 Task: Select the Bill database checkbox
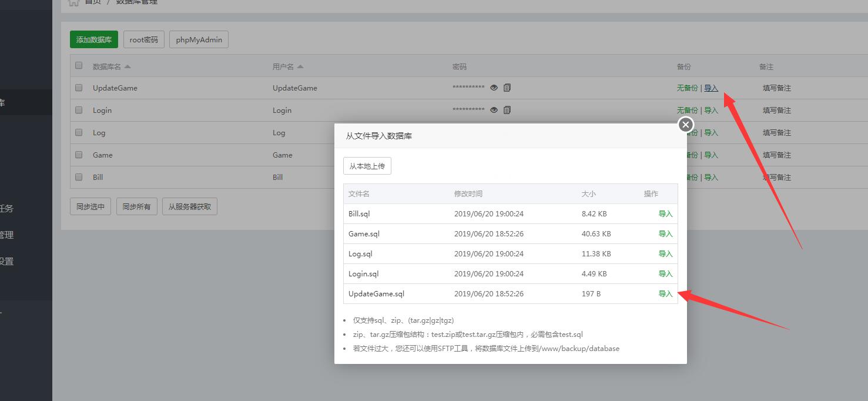click(79, 177)
